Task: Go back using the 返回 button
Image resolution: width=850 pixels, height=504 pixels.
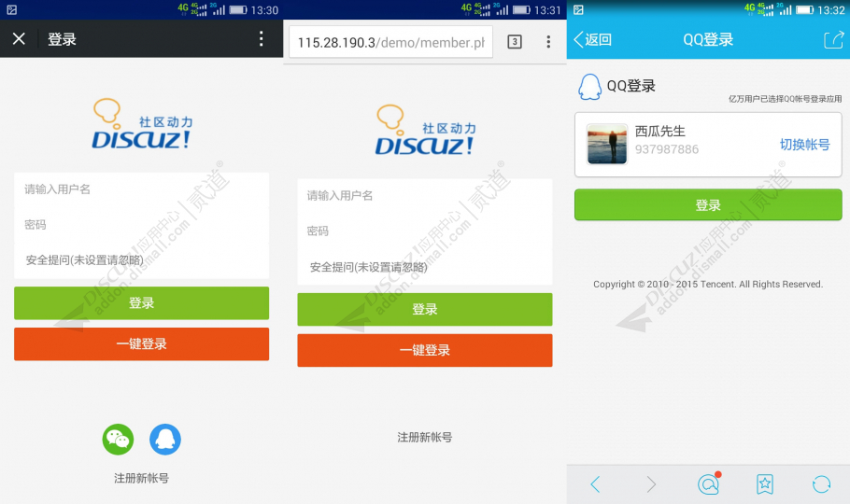Action: pos(593,39)
